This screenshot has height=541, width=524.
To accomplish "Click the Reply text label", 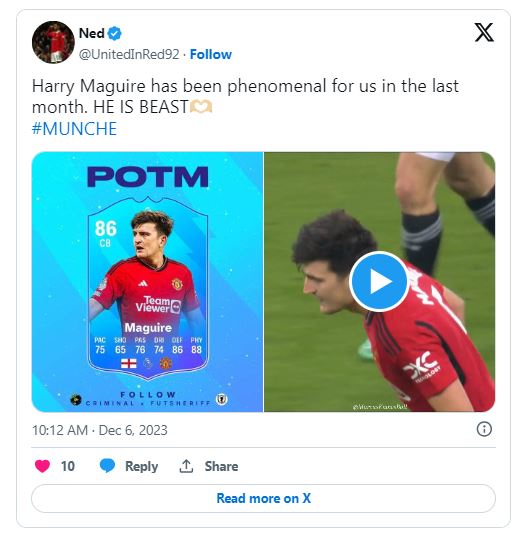I will (x=141, y=466).
